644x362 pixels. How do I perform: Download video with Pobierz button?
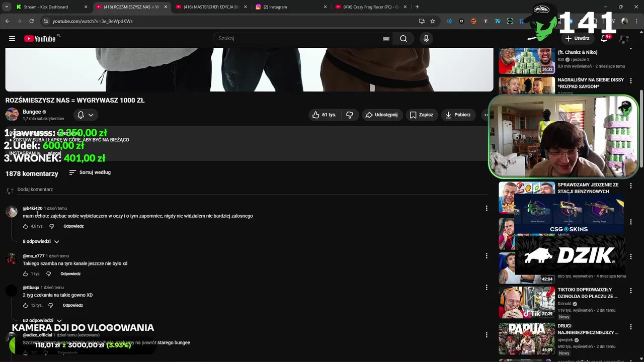[458, 115]
